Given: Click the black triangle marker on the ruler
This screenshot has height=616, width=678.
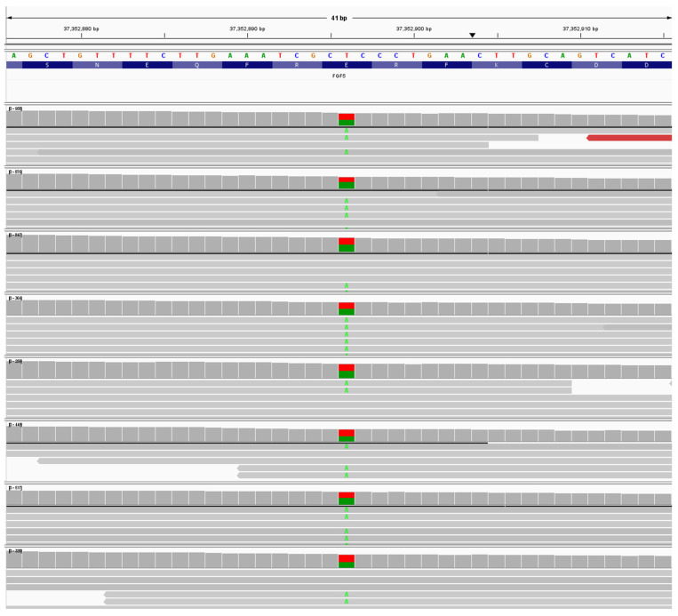Looking at the screenshot, I should coord(472,35).
